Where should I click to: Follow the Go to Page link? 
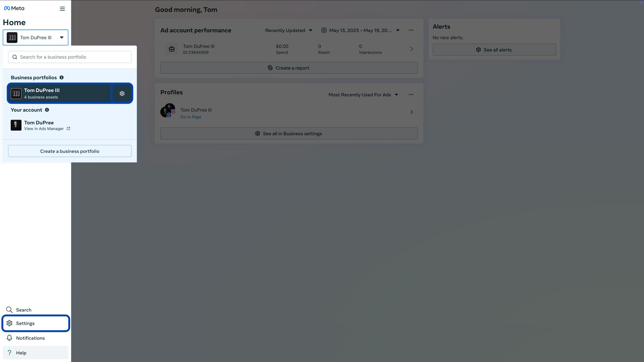point(191,117)
